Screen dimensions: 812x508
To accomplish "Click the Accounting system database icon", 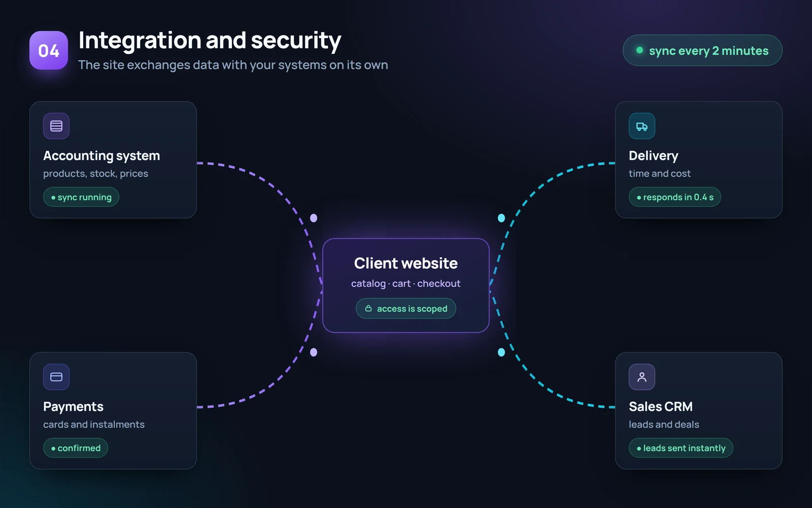I will tap(56, 126).
